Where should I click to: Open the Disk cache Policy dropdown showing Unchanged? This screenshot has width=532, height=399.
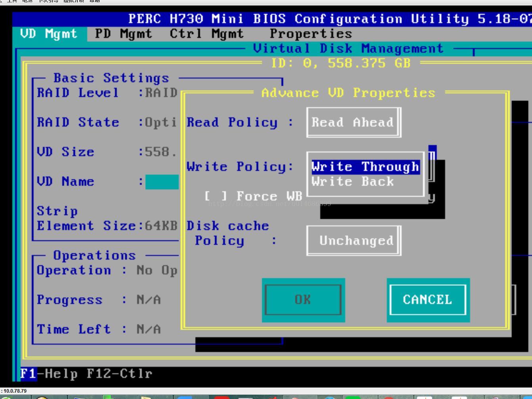tap(353, 241)
